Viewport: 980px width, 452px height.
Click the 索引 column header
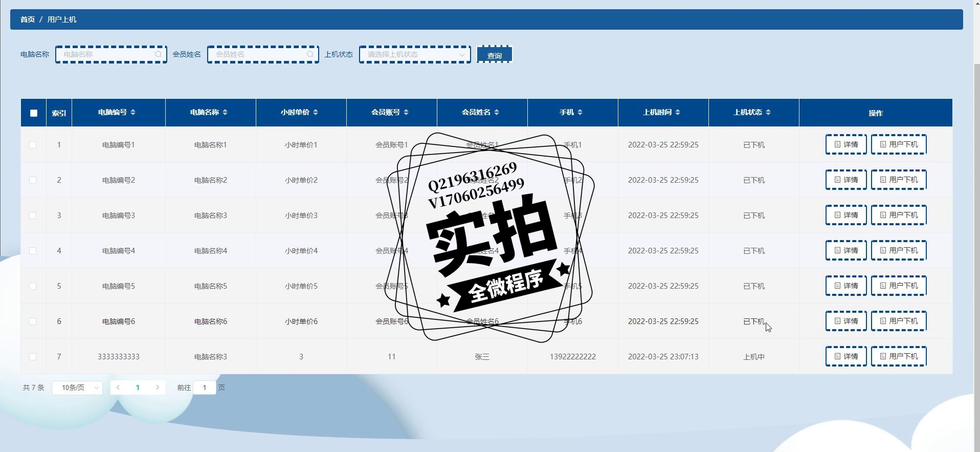coord(59,113)
